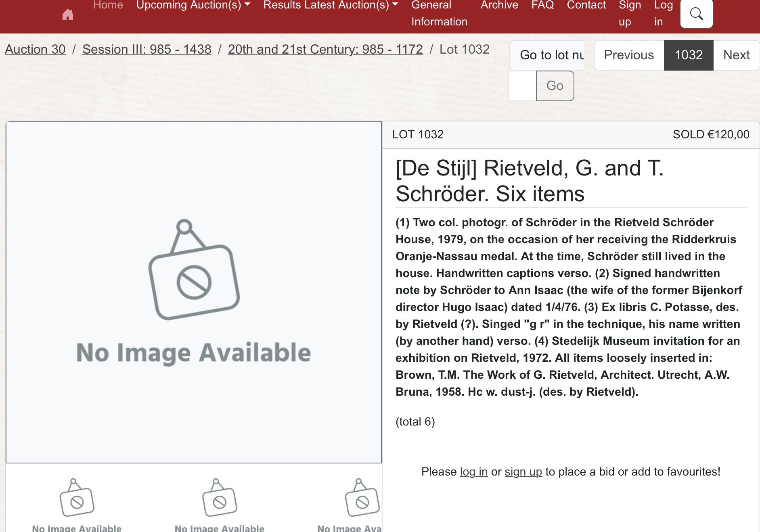Select the first lot thumbnail
Image resolution: width=760 pixels, height=532 pixels.
click(77, 504)
